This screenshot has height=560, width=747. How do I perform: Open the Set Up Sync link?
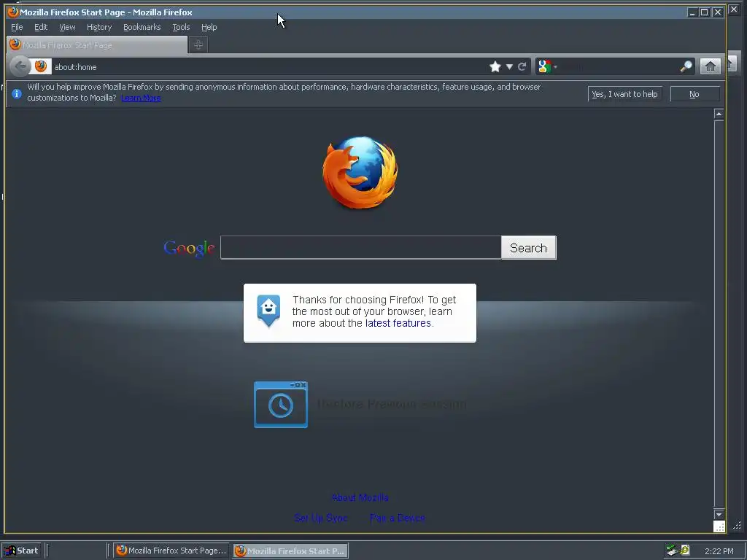(x=321, y=518)
